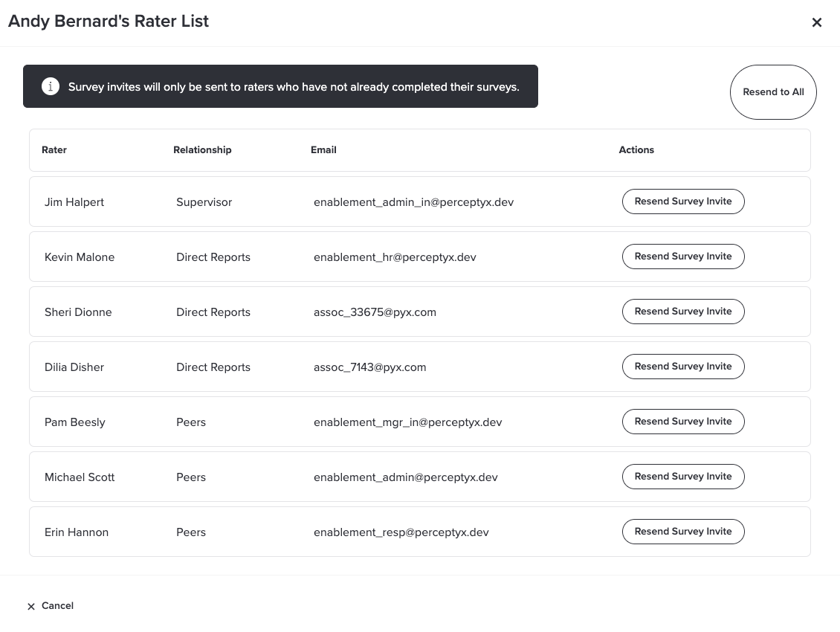Click email enablement_admin_in@perceptyx.dev
Image resolution: width=840 pixels, height=632 pixels.
tap(413, 203)
